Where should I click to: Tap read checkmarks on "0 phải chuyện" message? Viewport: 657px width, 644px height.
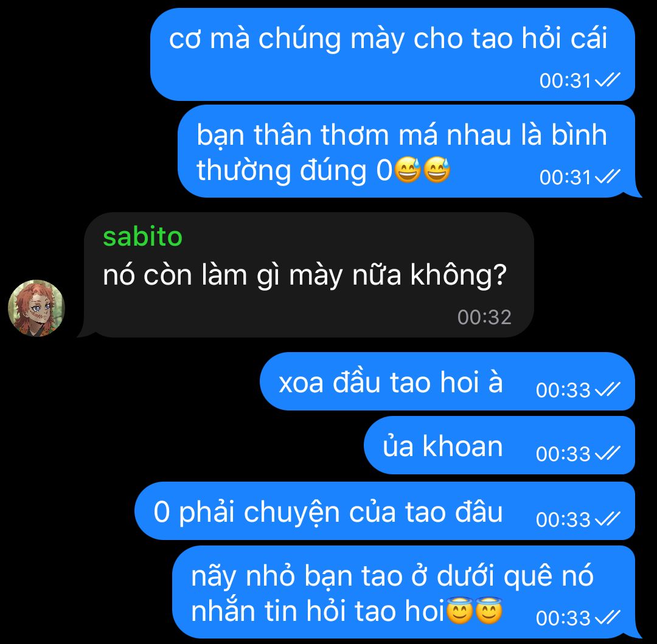[607, 519]
